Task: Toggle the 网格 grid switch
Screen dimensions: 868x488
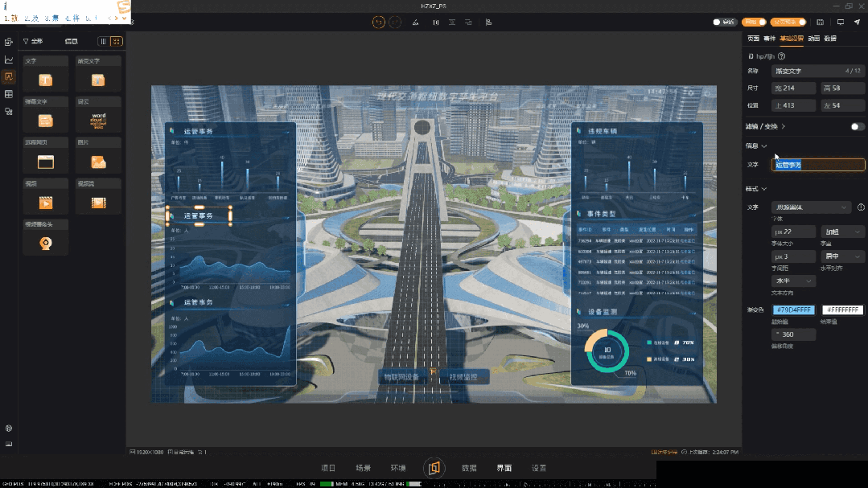Action: (755, 23)
